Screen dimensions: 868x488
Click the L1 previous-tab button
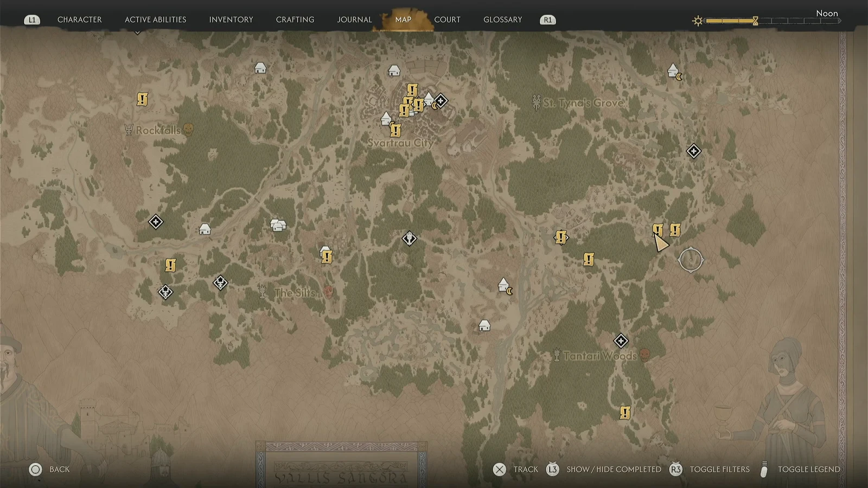click(x=32, y=20)
